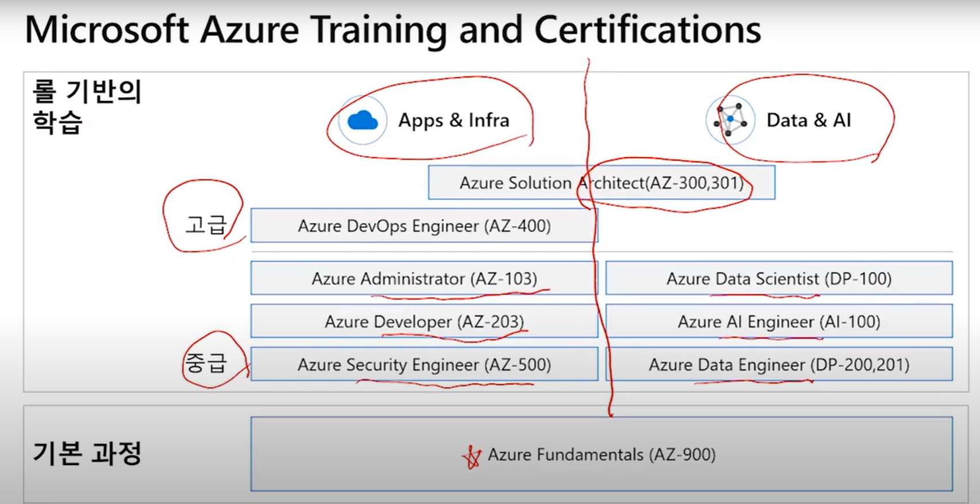Click the network graph Data & AI icon
980x504 pixels.
coord(730,120)
